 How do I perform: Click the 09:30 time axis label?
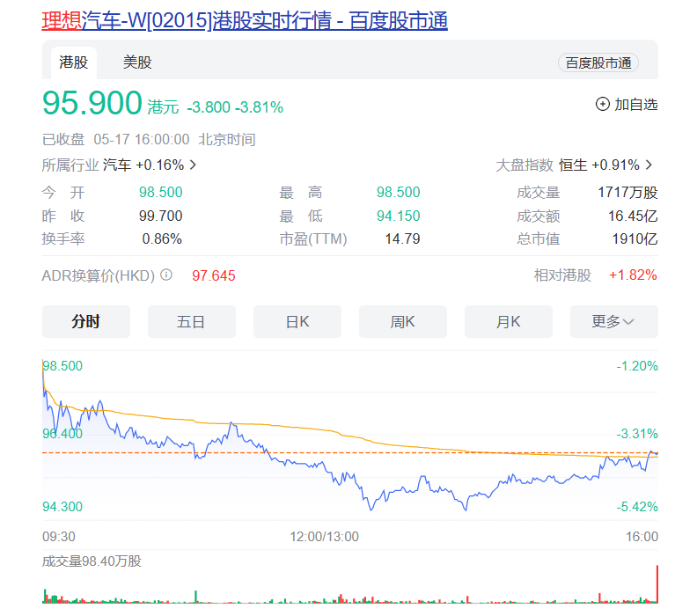click(x=59, y=537)
